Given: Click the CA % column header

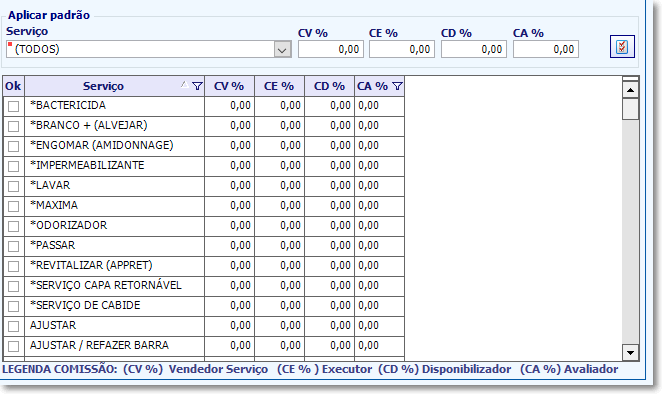Looking at the screenshot, I should 380,86.
